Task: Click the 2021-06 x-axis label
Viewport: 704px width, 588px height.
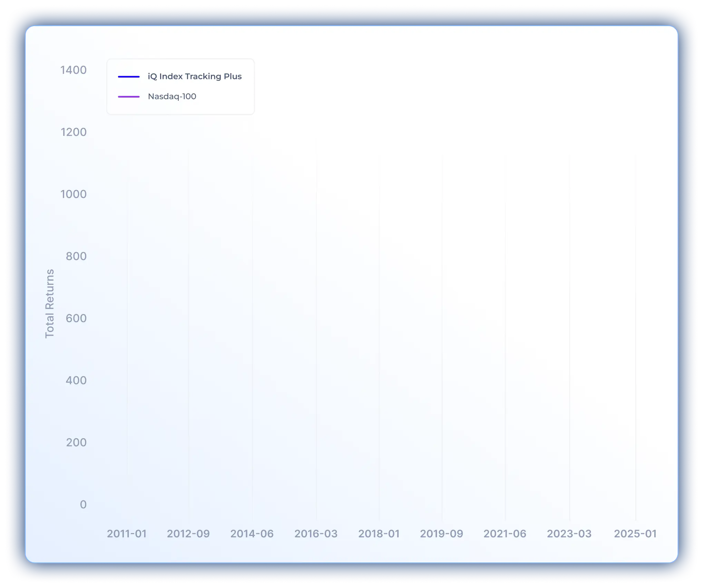Action: pos(505,534)
